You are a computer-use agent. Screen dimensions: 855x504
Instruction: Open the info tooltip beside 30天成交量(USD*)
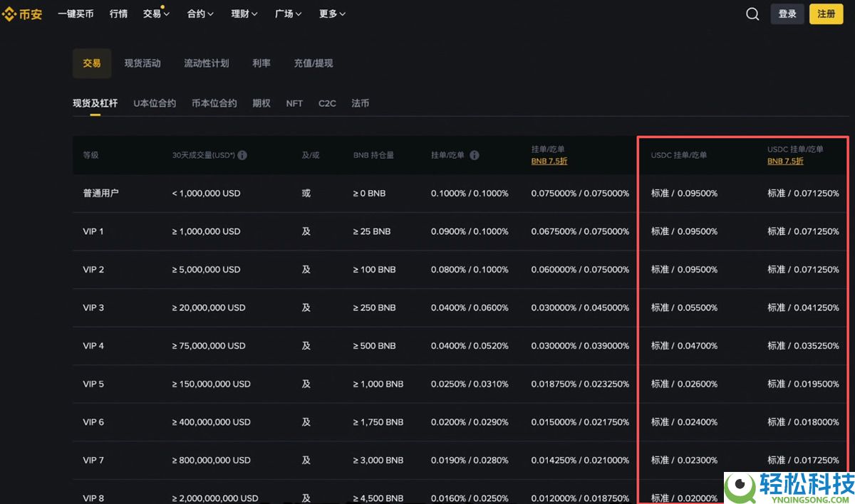[242, 154]
